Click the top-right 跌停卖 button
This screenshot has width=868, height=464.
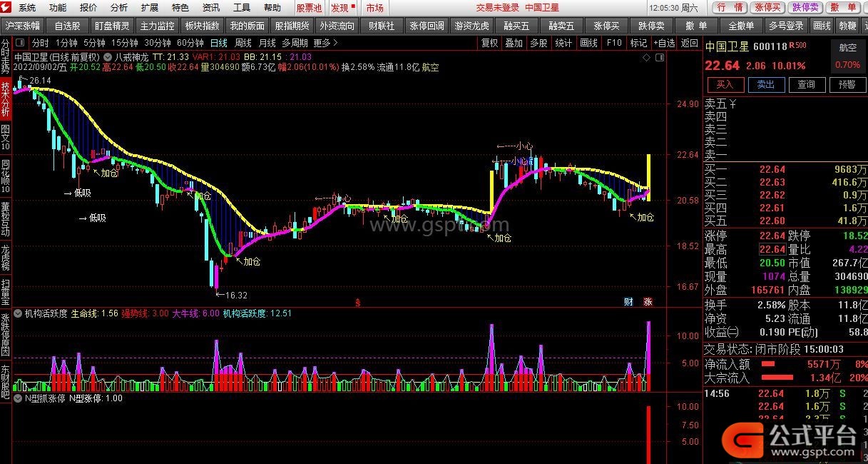[805, 7]
